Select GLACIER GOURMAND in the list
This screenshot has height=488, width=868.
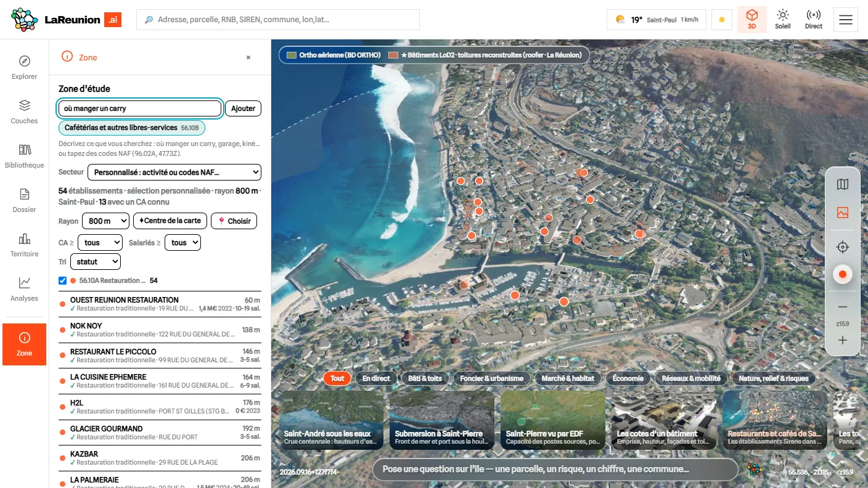click(160, 433)
